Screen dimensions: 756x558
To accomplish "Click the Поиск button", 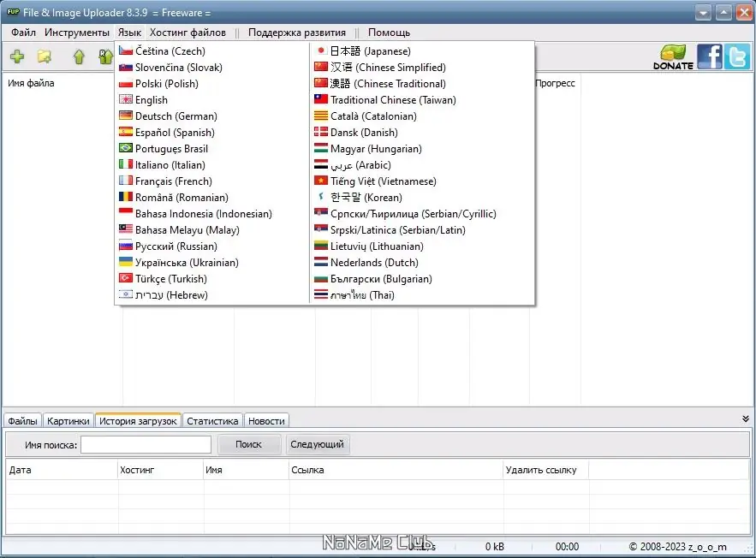I will pyautogui.click(x=249, y=444).
